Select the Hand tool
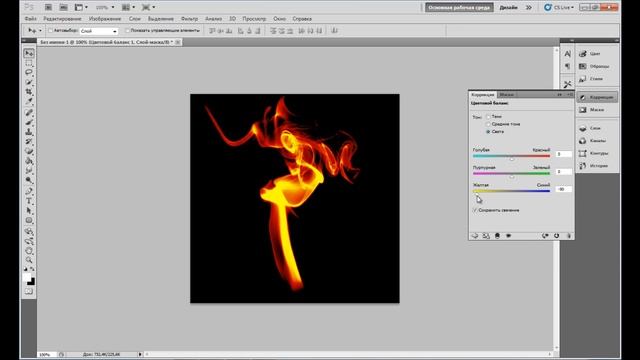 point(29,251)
